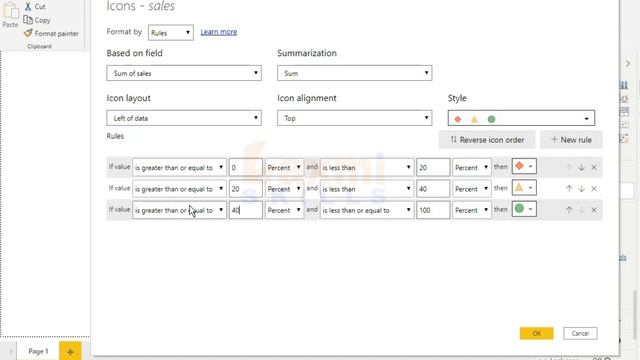The image size is (640, 360).
Task: Click the Learn more link
Action: click(x=219, y=32)
